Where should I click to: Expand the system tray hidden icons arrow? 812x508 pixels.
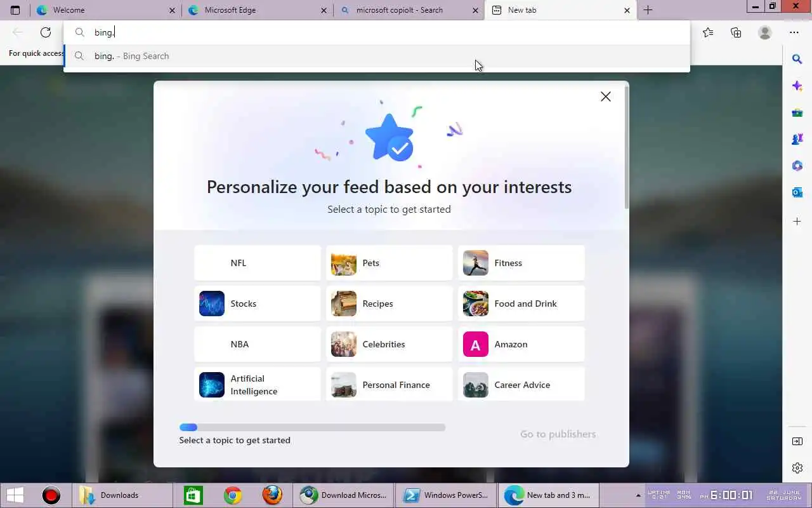[638, 495]
